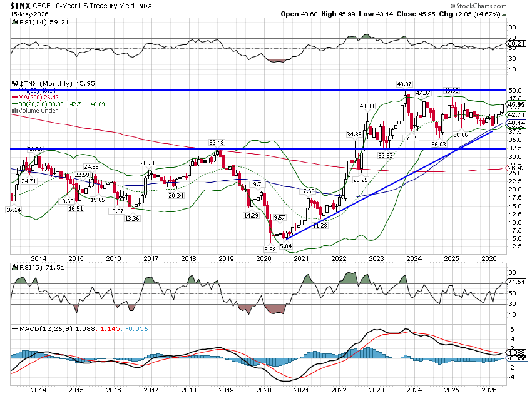
Task: Click the Chg +2.05 (+4.67%) value
Action: point(469,14)
